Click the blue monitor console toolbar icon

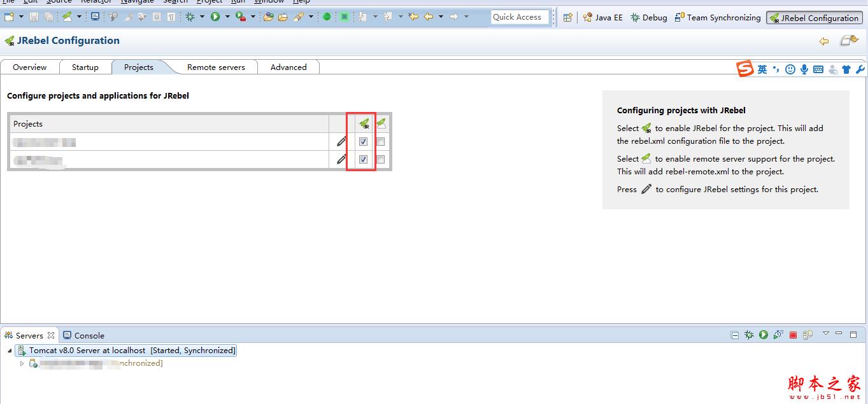tap(95, 17)
